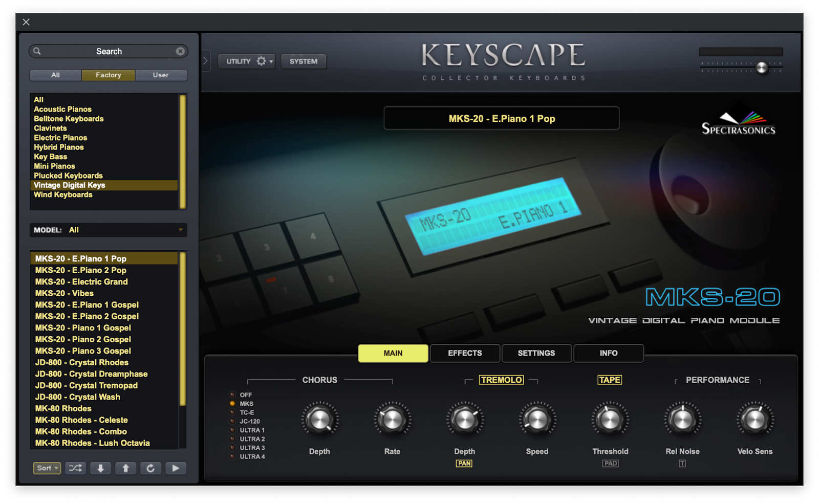Show Factory patches filter
Image resolution: width=819 pixels, height=504 pixels.
click(109, 75)
